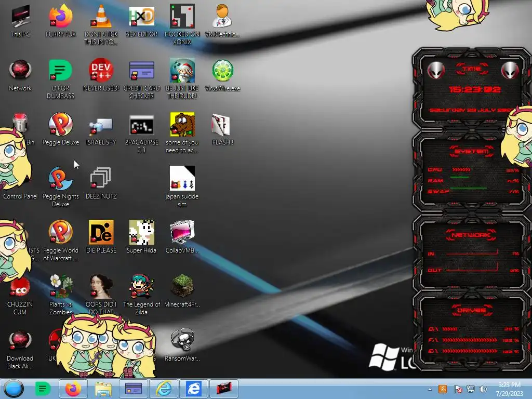Open File Explorer from the taskbar
This screenshot has width=532, height=399.
click(x=103, y=389)
